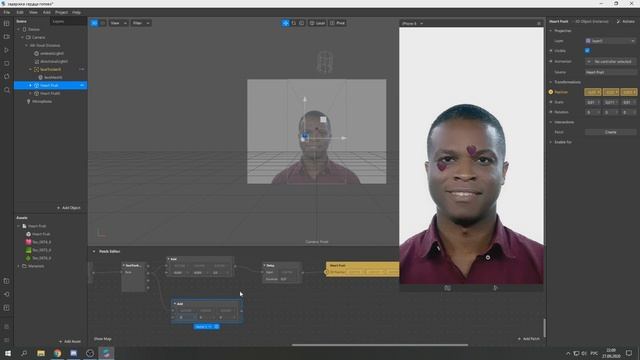Collapse Heart Fruit asset folder
The image size is (640, 360).
18,226
